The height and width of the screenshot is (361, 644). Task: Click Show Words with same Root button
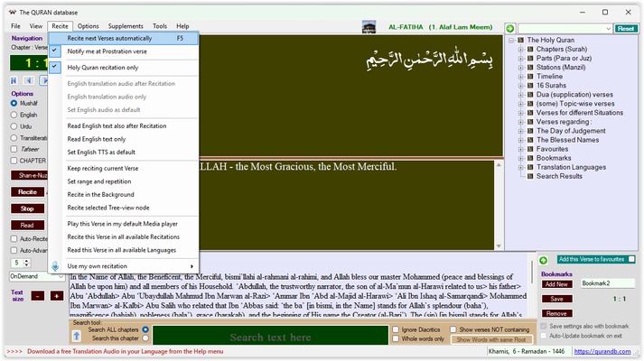click(491, 339)
